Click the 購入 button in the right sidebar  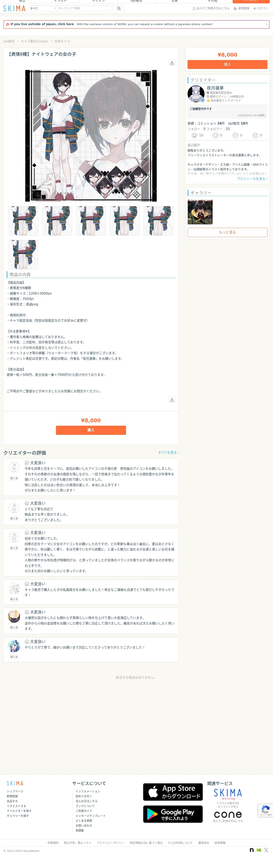coord(227,64)
